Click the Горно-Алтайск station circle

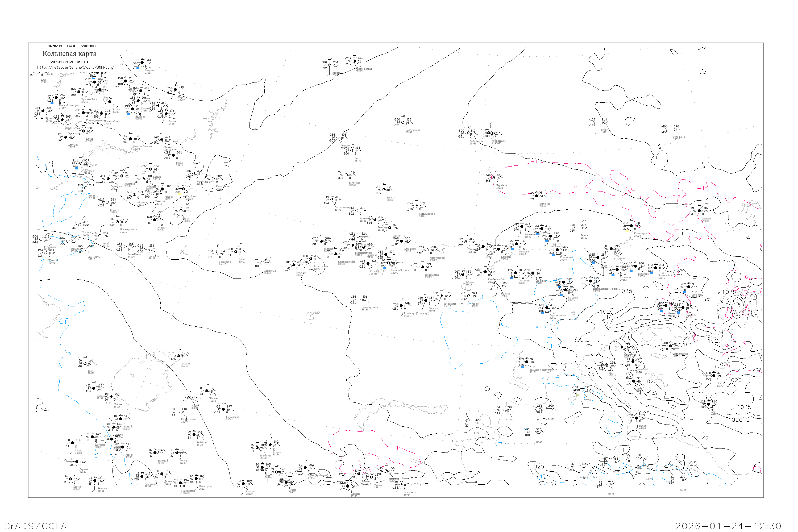tap(547, 308)
